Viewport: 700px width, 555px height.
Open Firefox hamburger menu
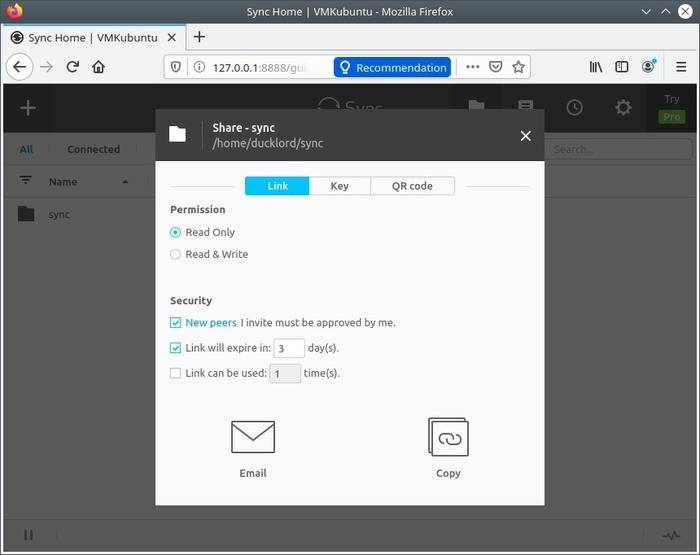[681, 67]
